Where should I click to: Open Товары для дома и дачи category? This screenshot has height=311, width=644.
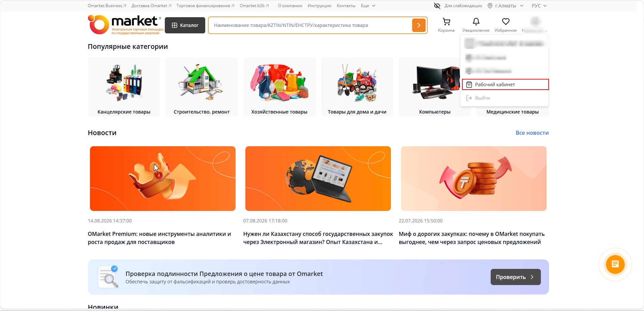click(357, 87)
